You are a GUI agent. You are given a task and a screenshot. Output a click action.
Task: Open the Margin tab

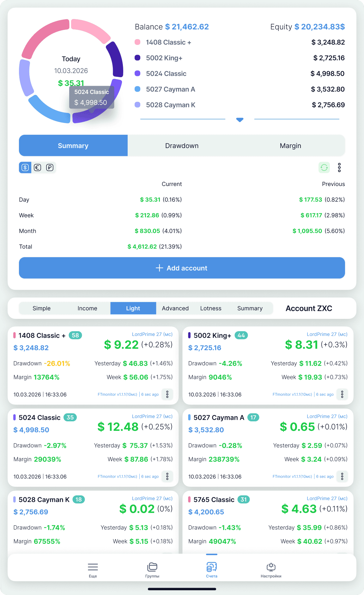coord(290,146)
